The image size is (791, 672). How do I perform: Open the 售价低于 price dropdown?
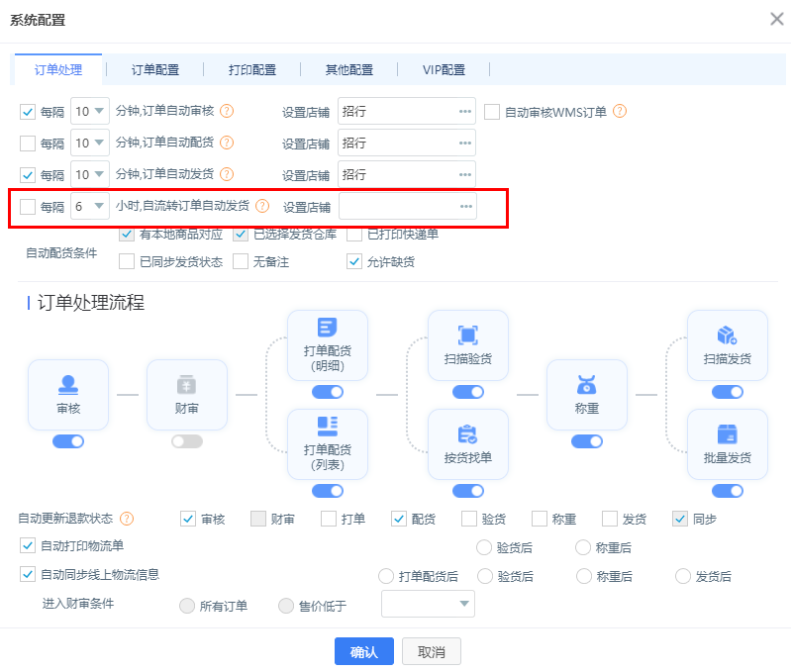coord(428,604)
